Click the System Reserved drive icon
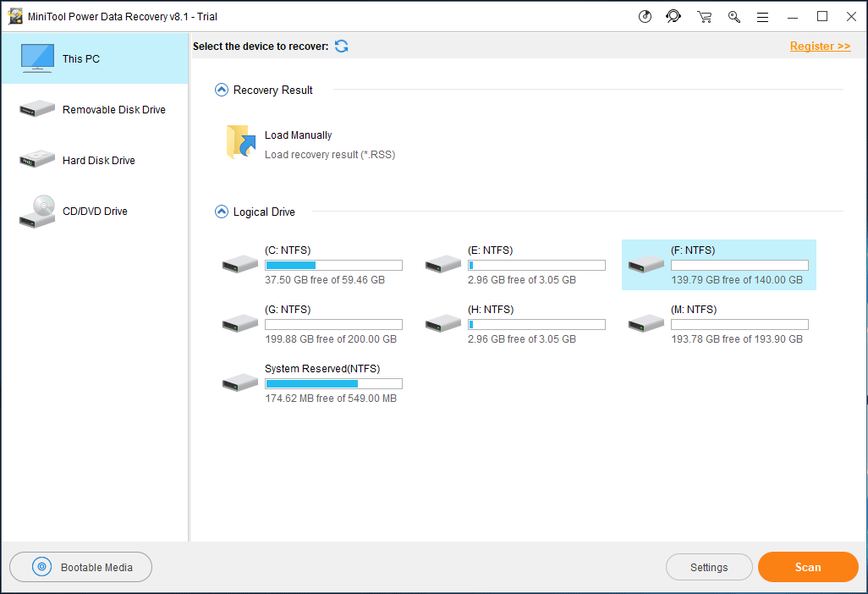 click(x=239, y=382)
